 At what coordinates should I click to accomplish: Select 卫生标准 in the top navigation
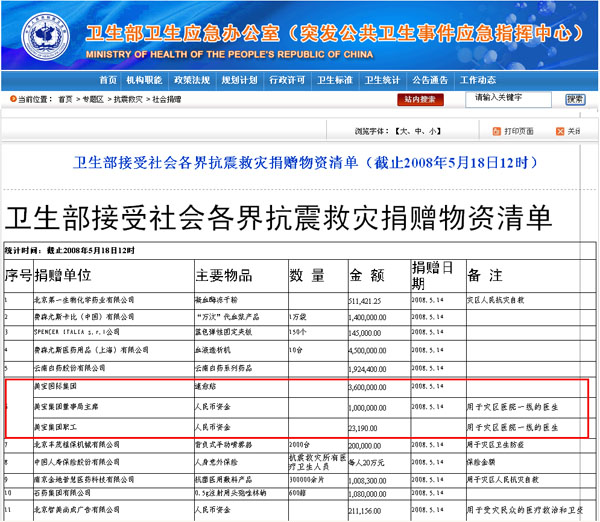click(335, 80)
